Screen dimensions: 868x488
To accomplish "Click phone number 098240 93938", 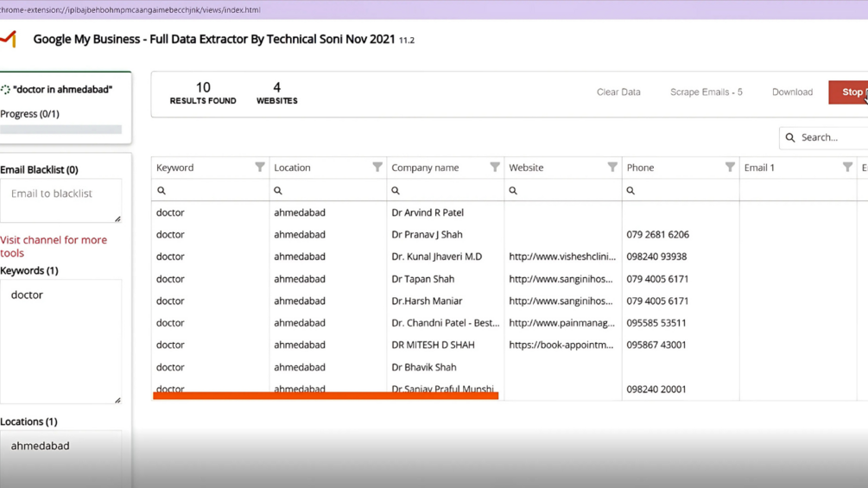I will coord(656,257).
